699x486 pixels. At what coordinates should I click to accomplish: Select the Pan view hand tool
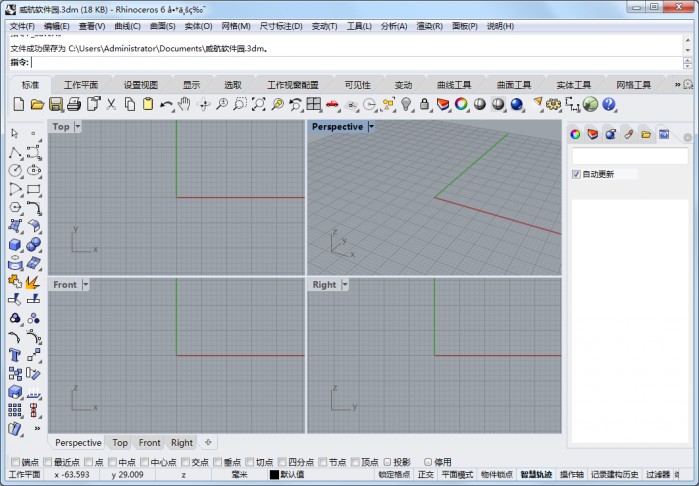pyautogui.click(x=185, y=104)
